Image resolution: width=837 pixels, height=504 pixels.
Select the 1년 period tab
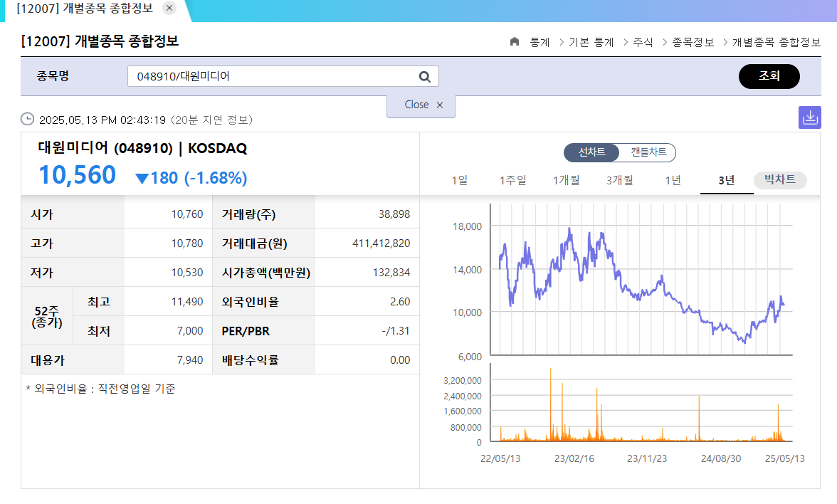[672, 180]
